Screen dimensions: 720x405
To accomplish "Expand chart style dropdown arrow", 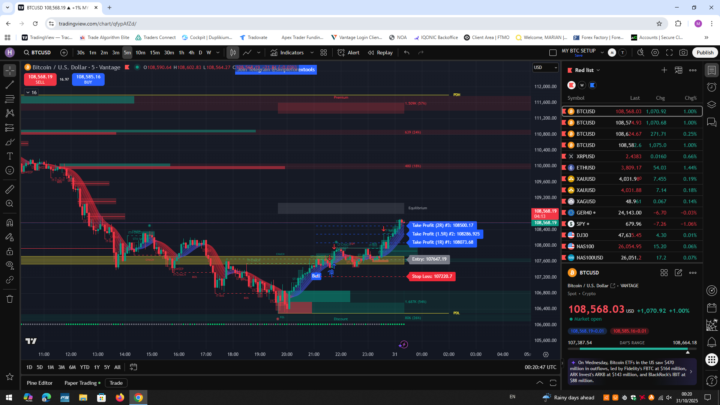I will pos(259,53).
